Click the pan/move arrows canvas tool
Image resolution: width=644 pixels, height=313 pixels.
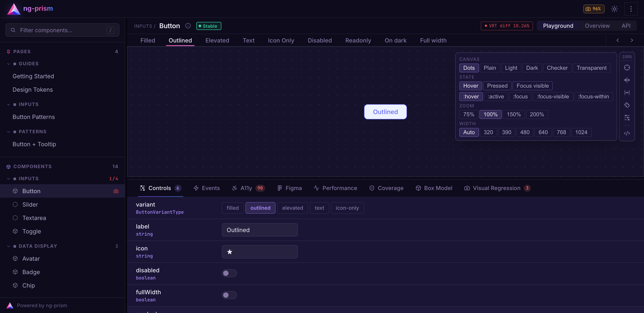[x=627, y=80]
